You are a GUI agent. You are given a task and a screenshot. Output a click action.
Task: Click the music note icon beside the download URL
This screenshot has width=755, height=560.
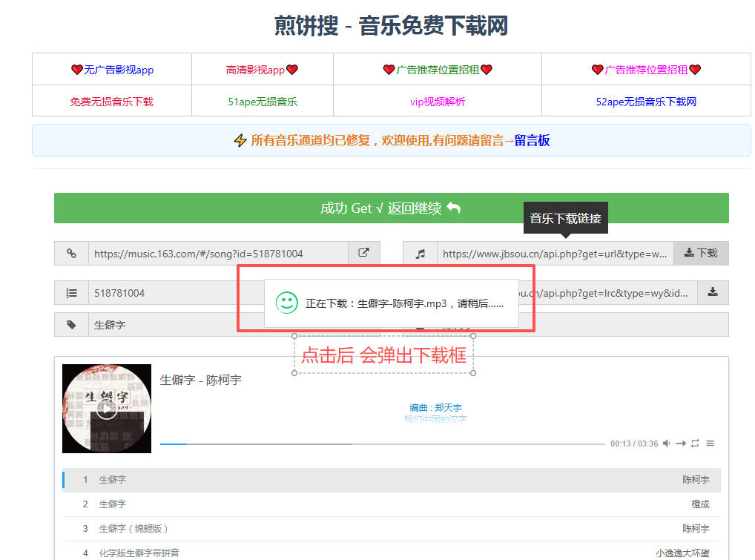click(x=420, y=254)
